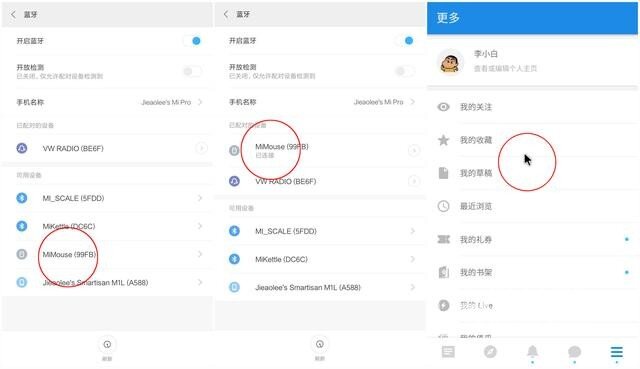Select the 更多 hamburger bottom tab
Viewport: 640px width, 369px height.
point(617,351)
